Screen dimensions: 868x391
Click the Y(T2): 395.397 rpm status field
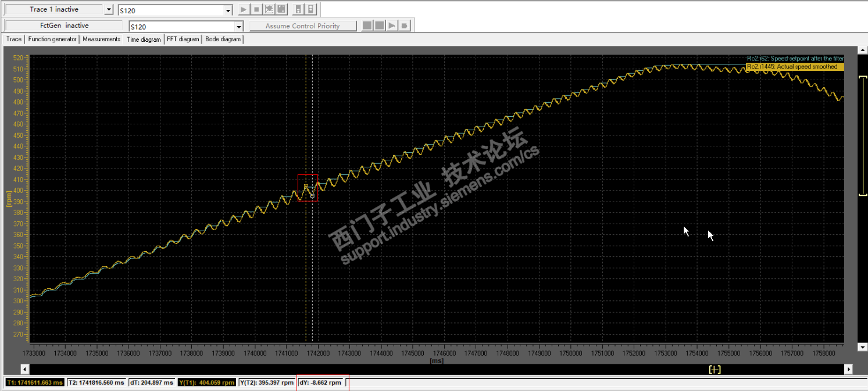[x=267, y=383]
